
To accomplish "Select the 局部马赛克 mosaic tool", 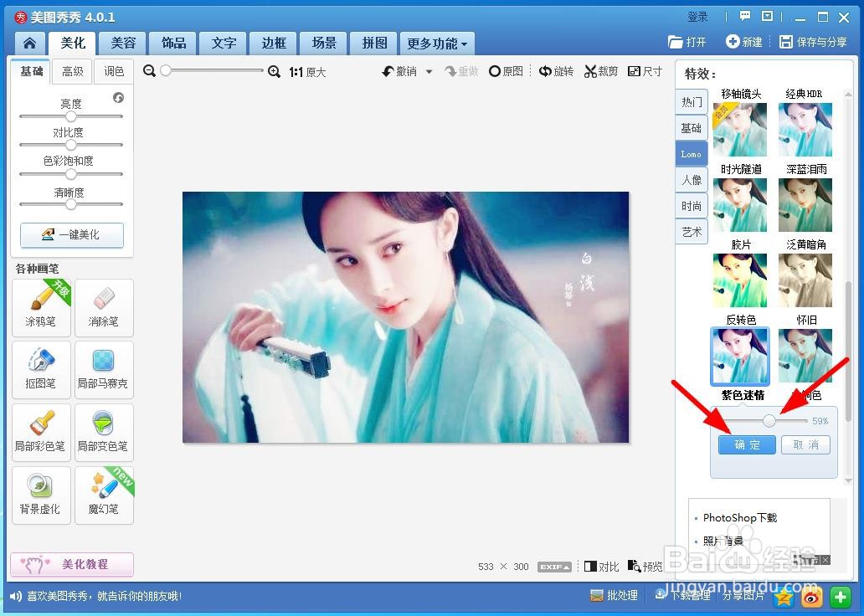I will point(104,370).
